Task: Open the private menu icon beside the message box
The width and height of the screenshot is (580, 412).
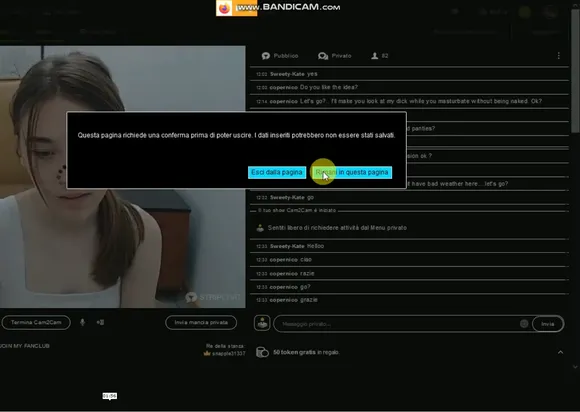Action: (262, 323)
